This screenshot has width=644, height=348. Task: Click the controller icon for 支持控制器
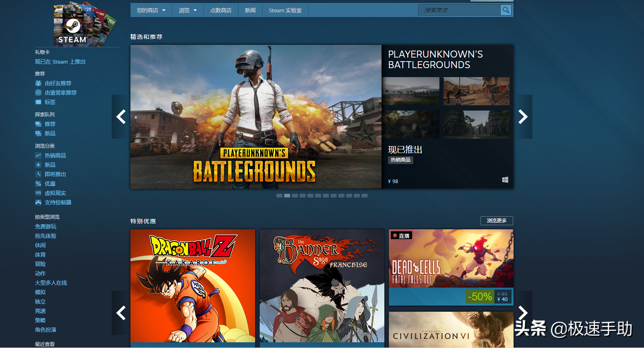pyautogui.click(x=38, y=202)
